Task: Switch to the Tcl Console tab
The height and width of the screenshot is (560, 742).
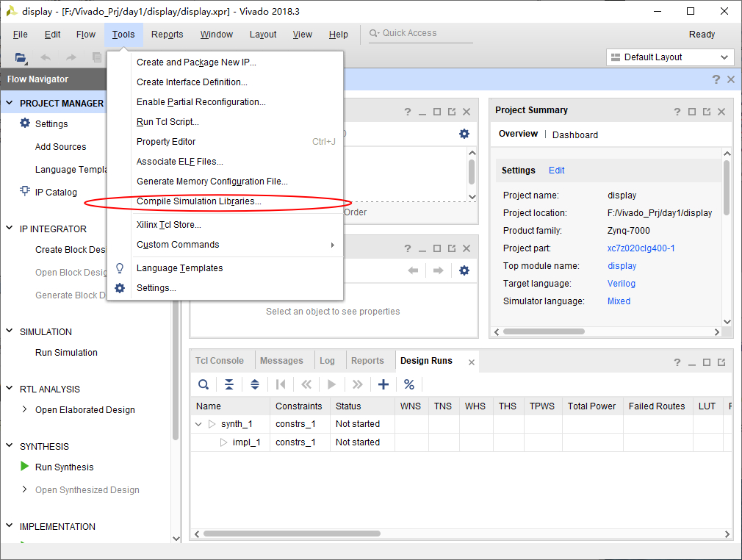Action: pos(220,361)
